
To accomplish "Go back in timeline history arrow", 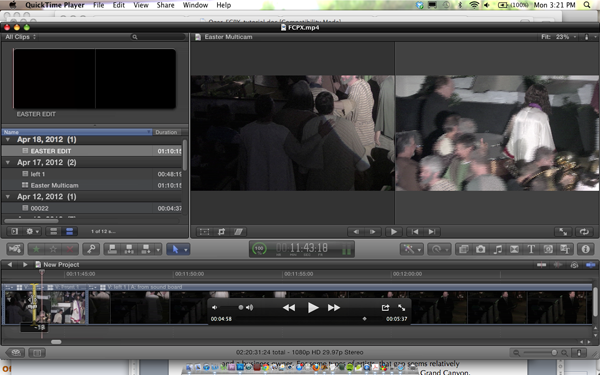I will (10, 264).
